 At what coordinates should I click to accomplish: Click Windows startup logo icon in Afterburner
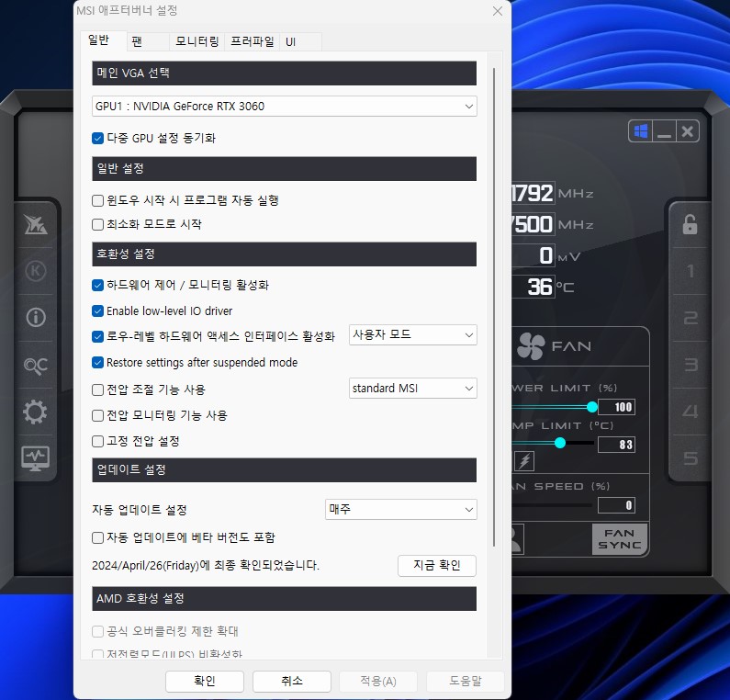641,131
